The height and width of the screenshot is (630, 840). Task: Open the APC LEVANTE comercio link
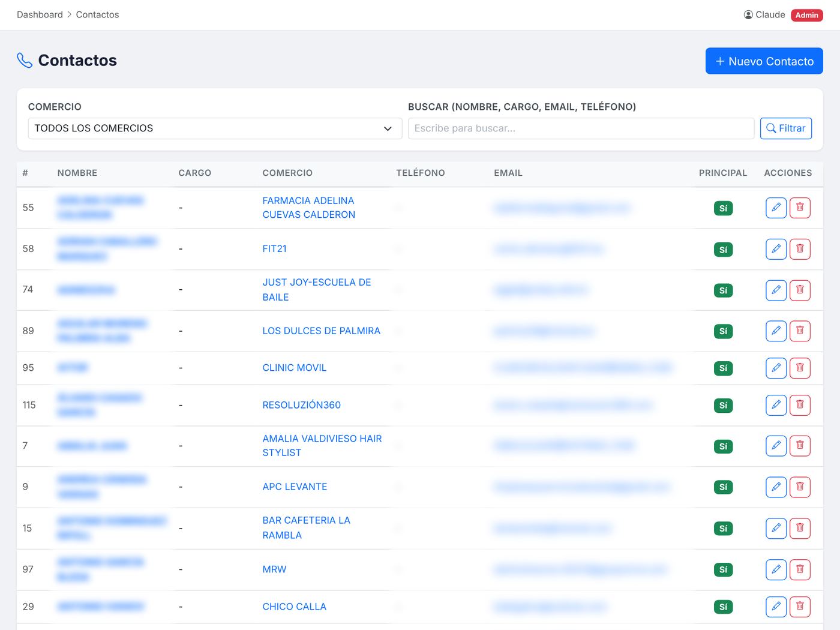click(295, 487)
